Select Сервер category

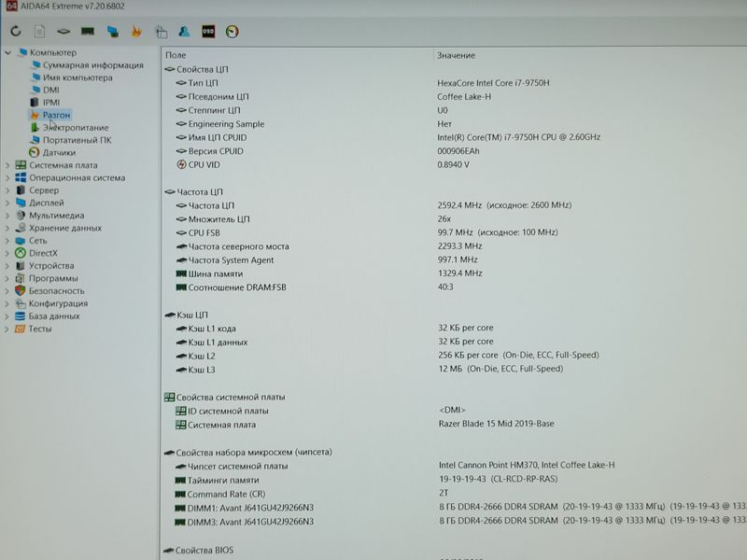click(x=44, y=190)
